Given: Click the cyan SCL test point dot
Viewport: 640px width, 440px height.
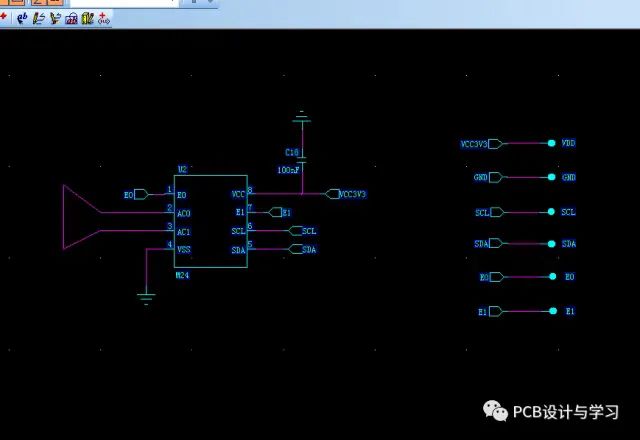Looking at the screenshot, I should coord(551,211).
